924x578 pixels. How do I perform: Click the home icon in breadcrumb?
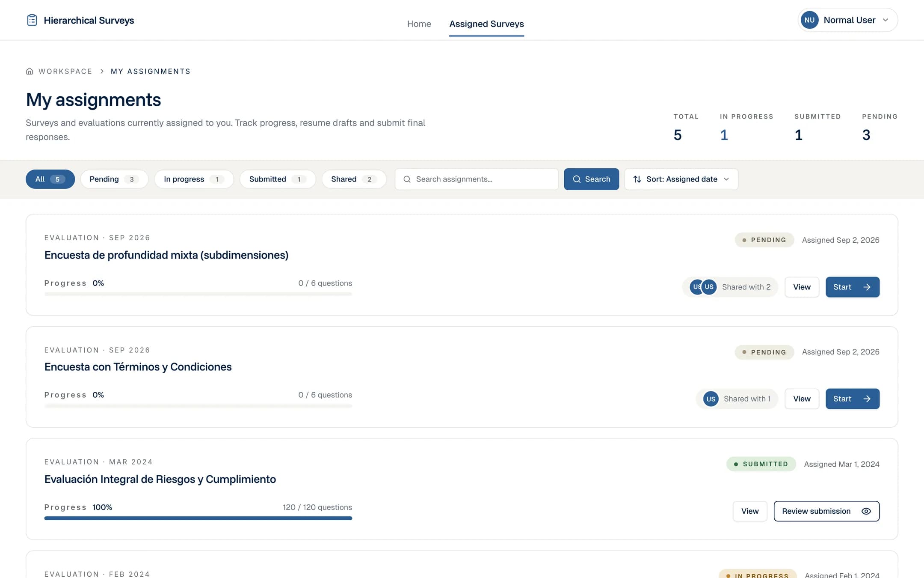[x=30, y=71]
